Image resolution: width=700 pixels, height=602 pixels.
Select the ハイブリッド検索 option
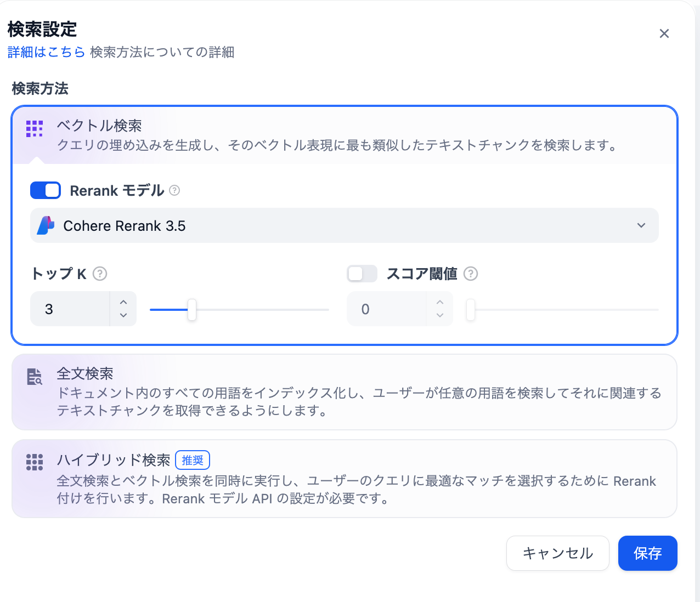click(x=345, y=479)
